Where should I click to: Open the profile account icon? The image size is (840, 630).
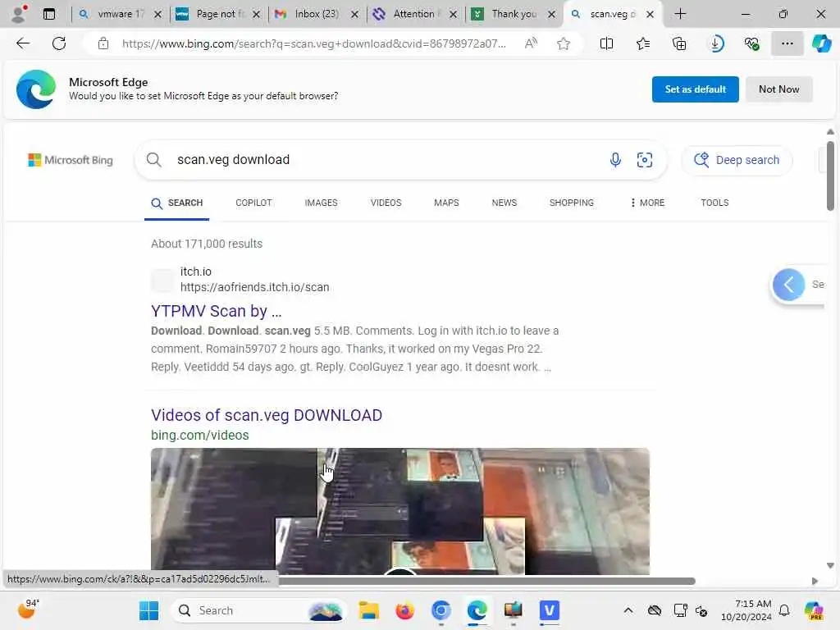19,14
